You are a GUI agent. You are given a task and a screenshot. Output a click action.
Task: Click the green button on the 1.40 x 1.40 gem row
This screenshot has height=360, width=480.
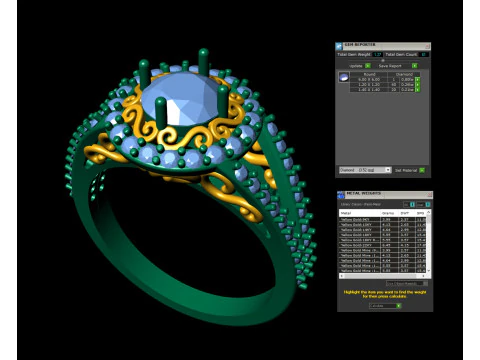click(x=417, y=90)
